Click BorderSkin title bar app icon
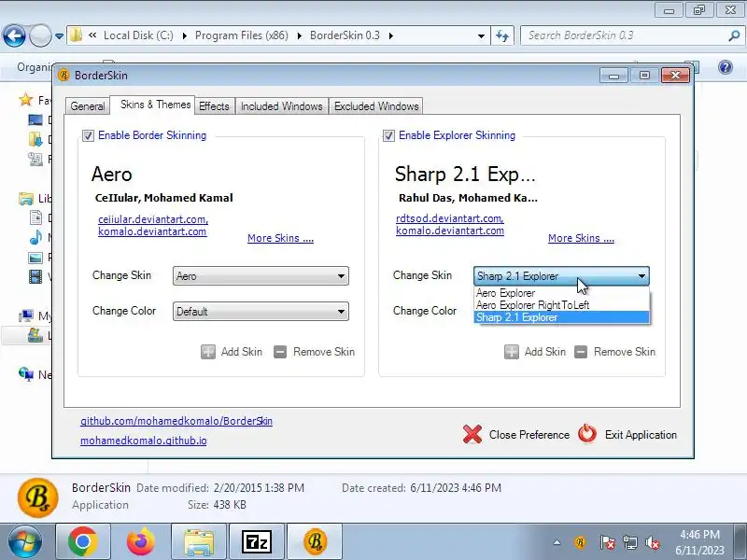Image resolution: width=747 pixels, height=560 pixels. click(63, 76)
